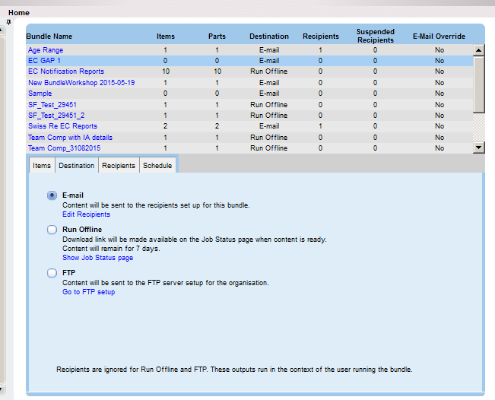Viewport: 495px width, 400px height.
Task: Click Parts value 2 in Swiss Re row
Action: pyautogui.click(x=217, y=126)
